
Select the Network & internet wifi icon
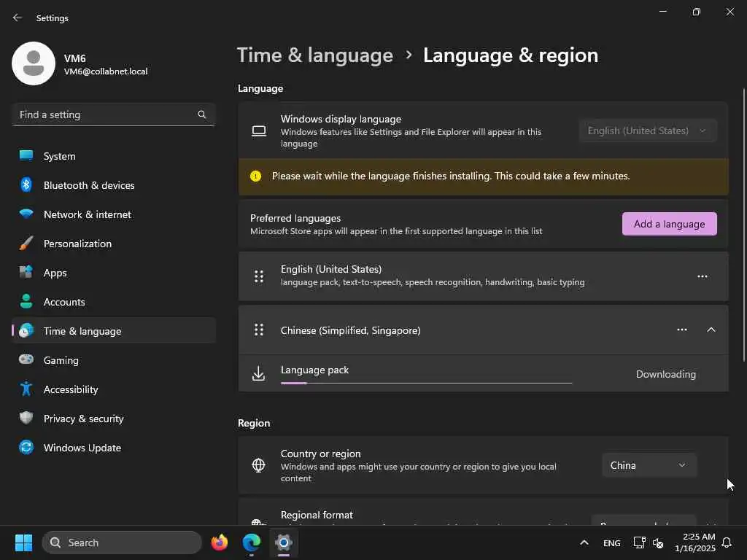click(26, 214)
